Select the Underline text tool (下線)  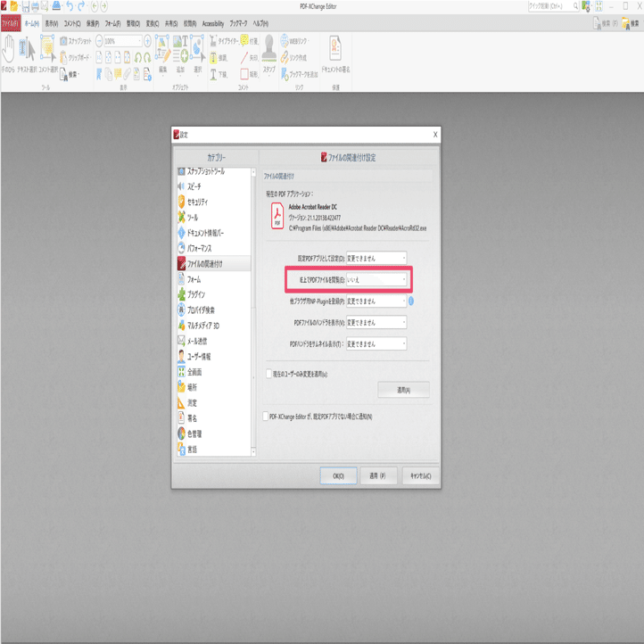coord(219,74)
